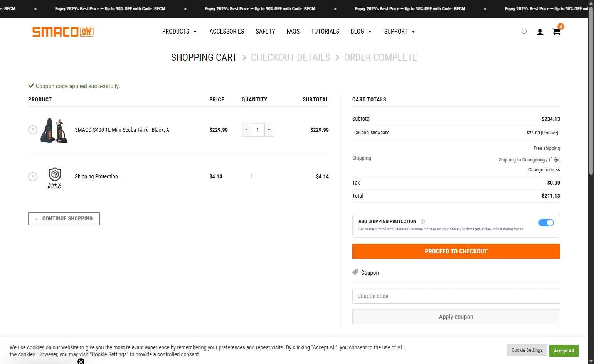Open the Shipping Protection product name link

pyautogui.click(x=96, y=176)
